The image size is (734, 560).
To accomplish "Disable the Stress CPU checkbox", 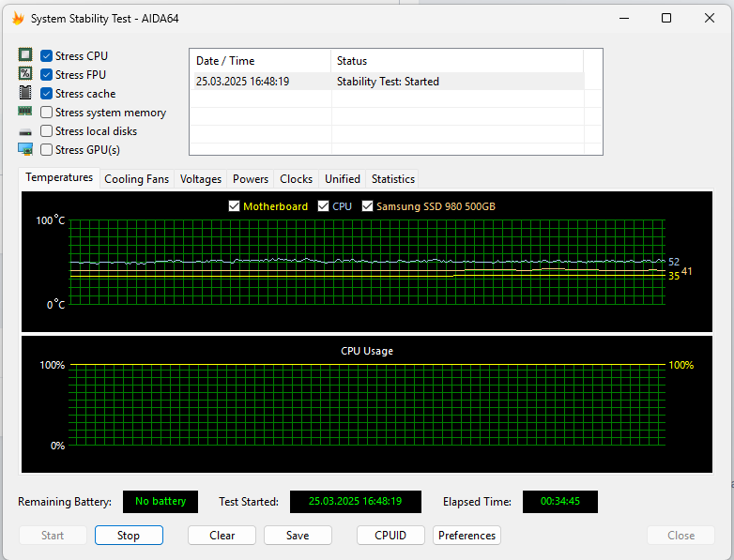I will pyautogui.click(x=47, y=56).
